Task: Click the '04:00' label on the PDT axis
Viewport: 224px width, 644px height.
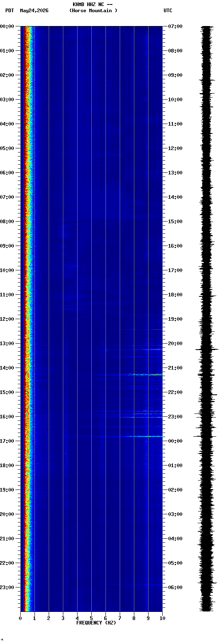Action: tap(7, 124)
